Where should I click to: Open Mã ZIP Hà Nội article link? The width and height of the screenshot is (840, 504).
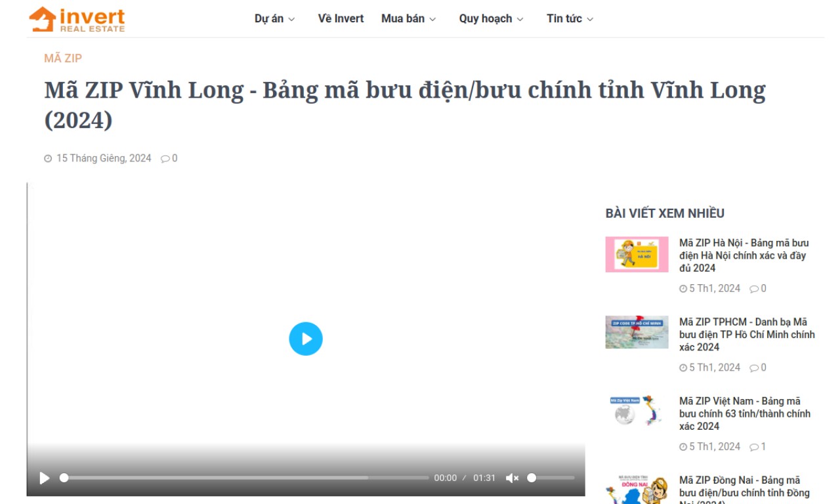click(744, 255)
